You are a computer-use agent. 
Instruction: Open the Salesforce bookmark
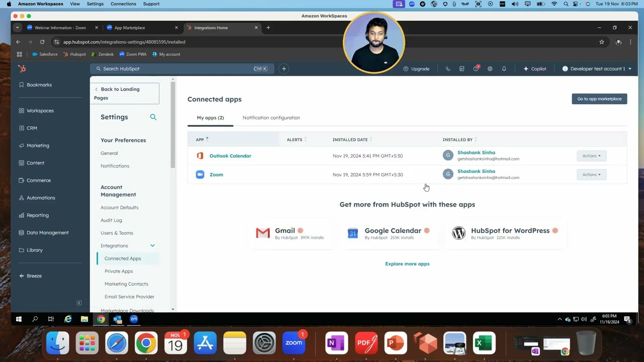(x=45, y=54)
